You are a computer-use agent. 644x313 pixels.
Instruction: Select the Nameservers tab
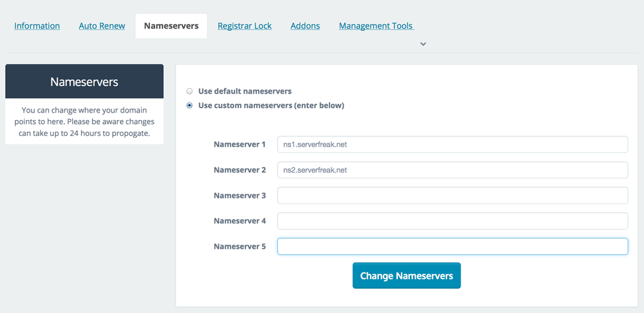[171, 26]
